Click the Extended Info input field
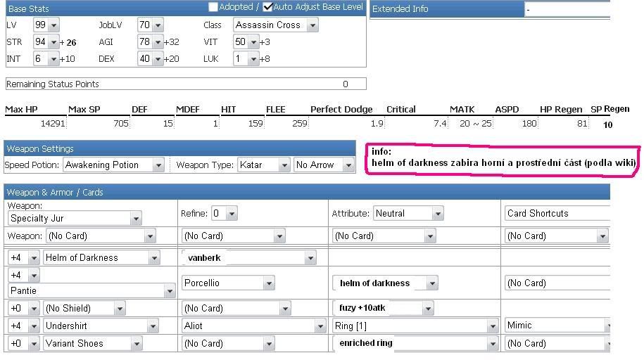The width and height of the screenshot is (644, 360). pos(567,9)
